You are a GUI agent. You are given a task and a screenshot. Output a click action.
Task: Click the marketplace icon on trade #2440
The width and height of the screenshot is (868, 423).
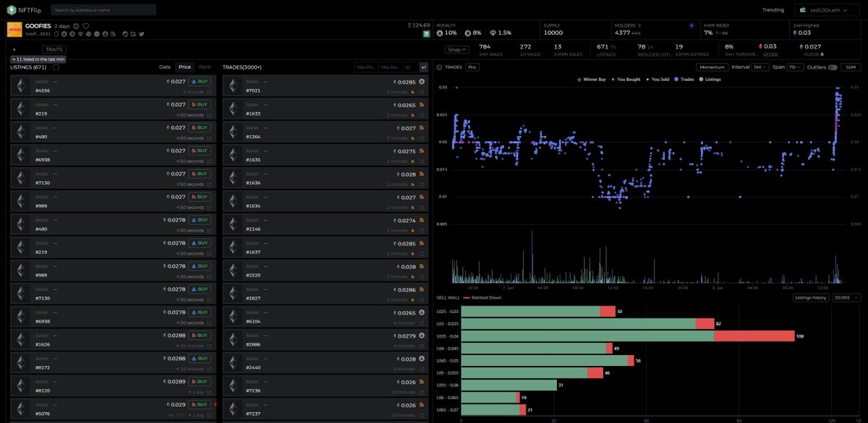tap(422, 359)
